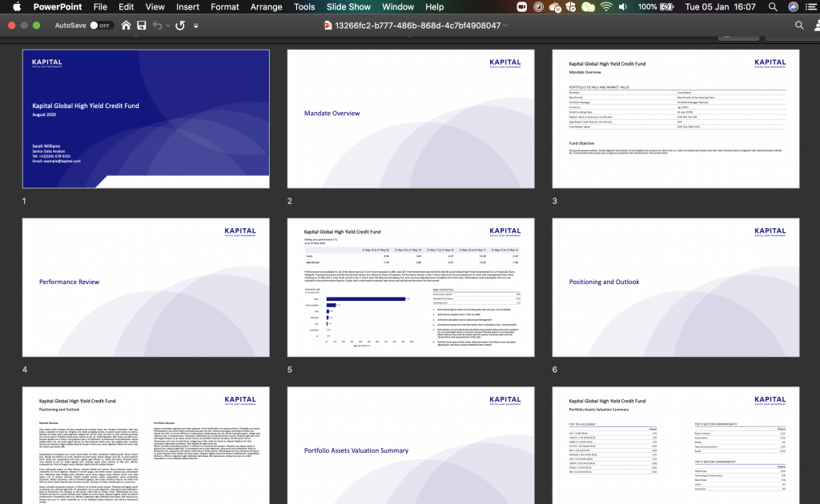Select the Valuation Summary holdings tables slide
Screen dimensions: 820x504
coord(676,446)
